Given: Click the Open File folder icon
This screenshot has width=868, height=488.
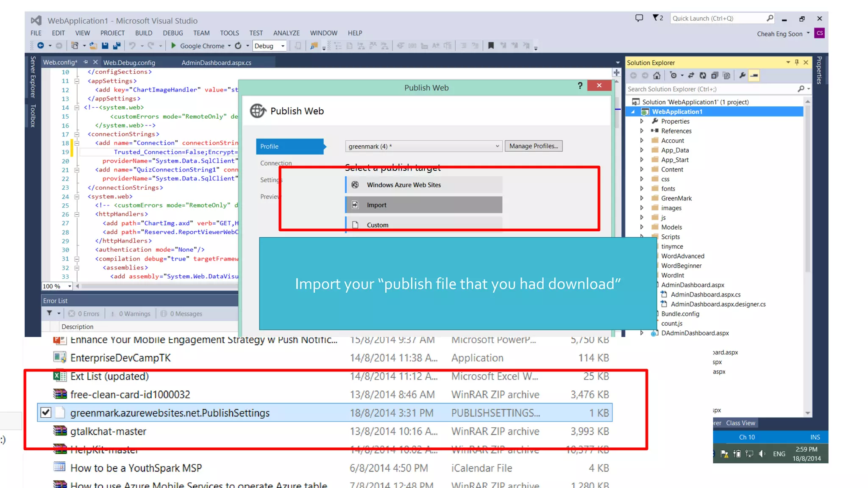Looking at the screenshot, I should pos(93,46).
